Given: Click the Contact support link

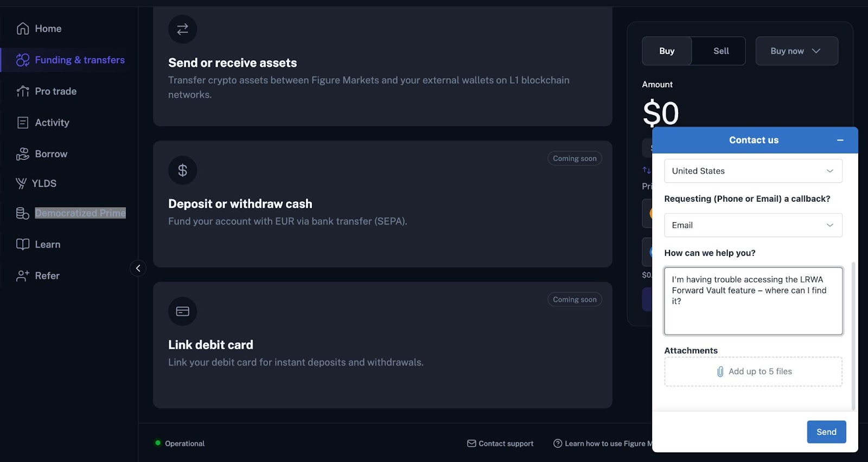Looking at the screenshot, I should pos(500,444).
